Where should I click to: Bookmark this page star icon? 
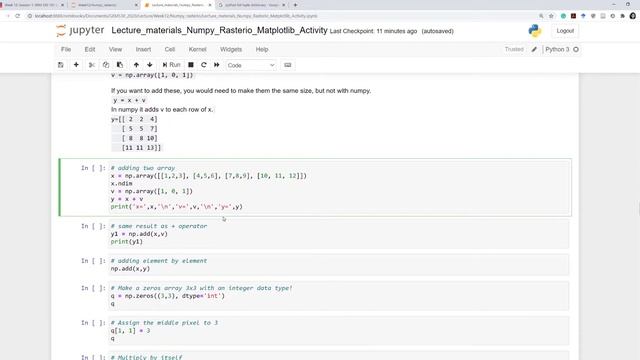point(551,16)
